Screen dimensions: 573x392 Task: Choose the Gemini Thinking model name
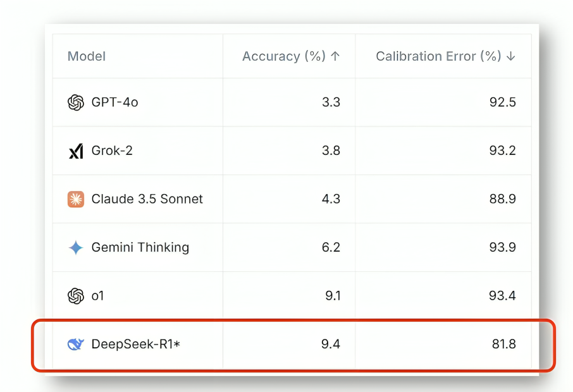pyautogui.click(x=140, y=248)
